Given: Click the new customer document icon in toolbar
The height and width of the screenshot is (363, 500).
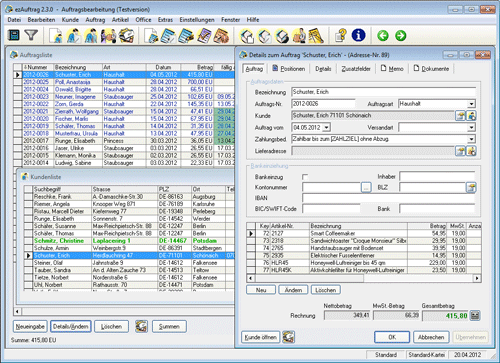Looking at the screenshot, I should (x=56, y=35).
